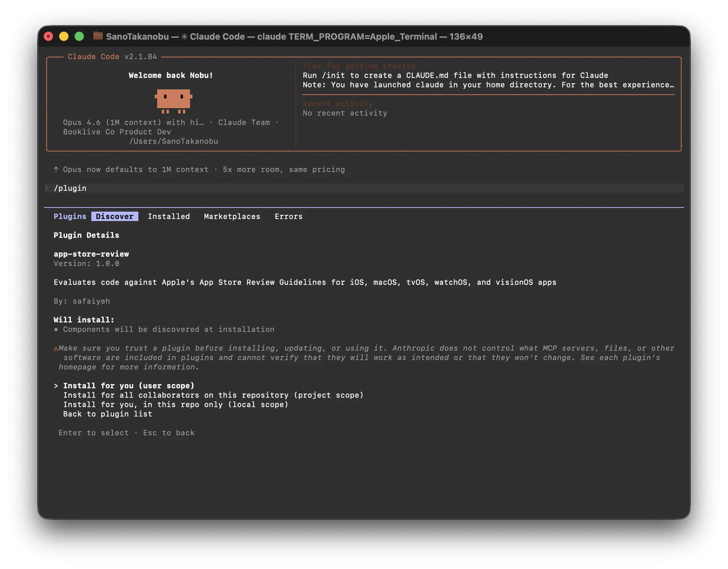Close the terminal window with the red button
Viewport: 728px width, 569px height.
[48, 36]
